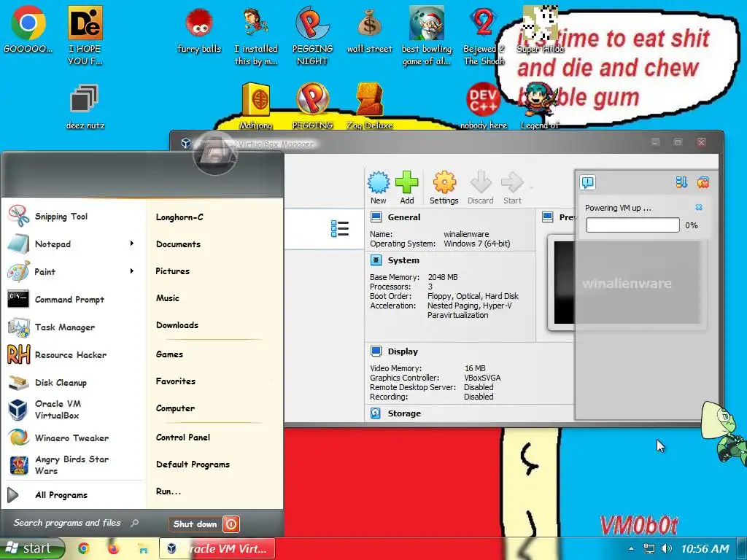Expand Paint recent files arrow
The width and height of the screenshot is (747, 560).
coord(132,271)
